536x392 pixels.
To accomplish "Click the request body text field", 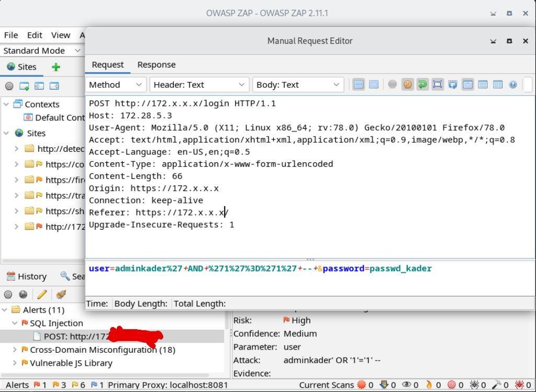I will pyautogui.click(x=310, y=278).
